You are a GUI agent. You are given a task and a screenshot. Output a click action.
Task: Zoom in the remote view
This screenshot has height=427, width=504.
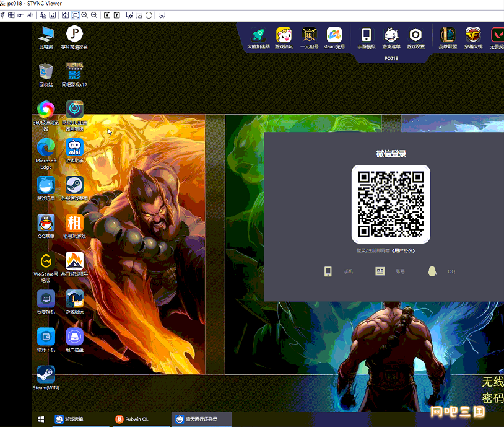click(x=85, y=15)
